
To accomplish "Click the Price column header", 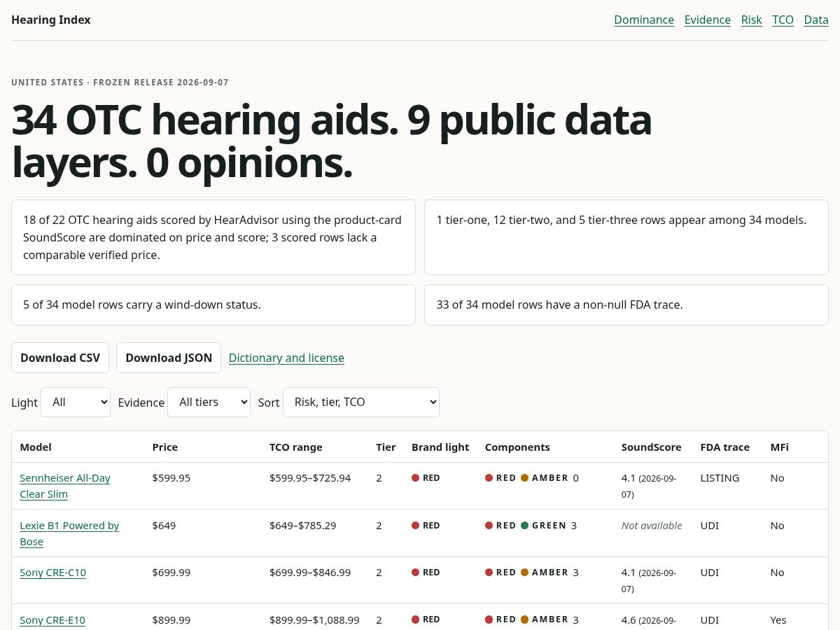I will pos(165,447).
